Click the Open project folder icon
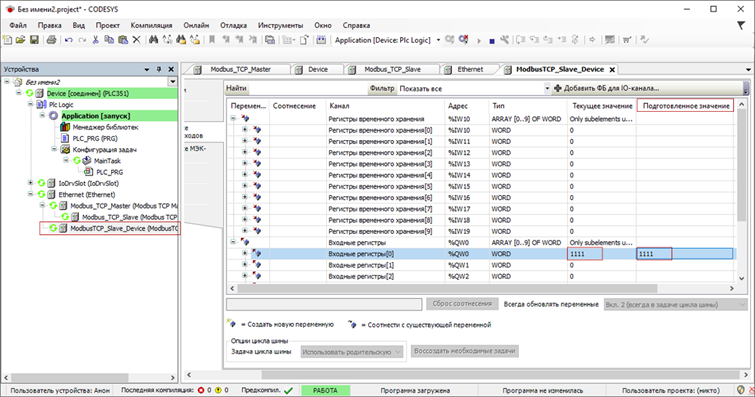Viewport: 755px width, 397px height. pos(20,40)
